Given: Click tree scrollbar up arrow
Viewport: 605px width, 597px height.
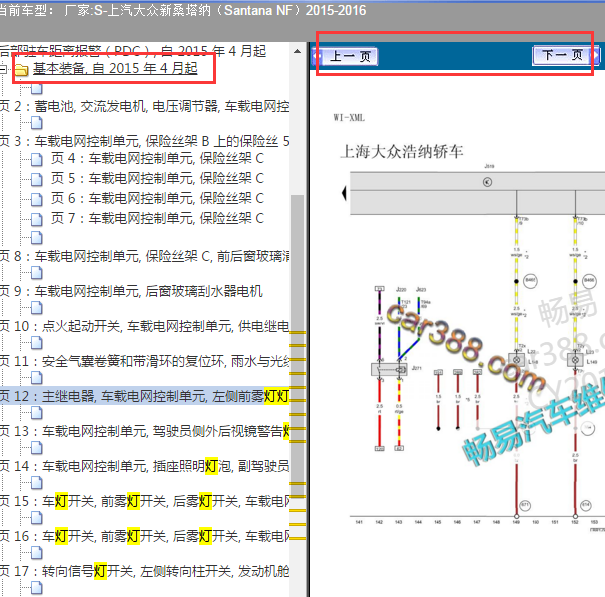Looking at the screenshot, I should click(x=297, y=51).
